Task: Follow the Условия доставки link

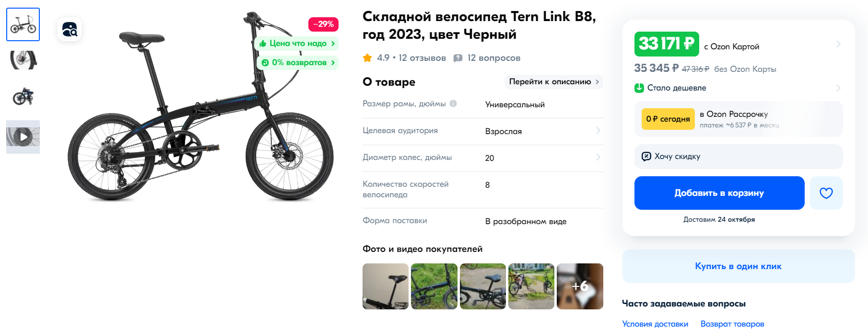Action: [x=655, y=324]
